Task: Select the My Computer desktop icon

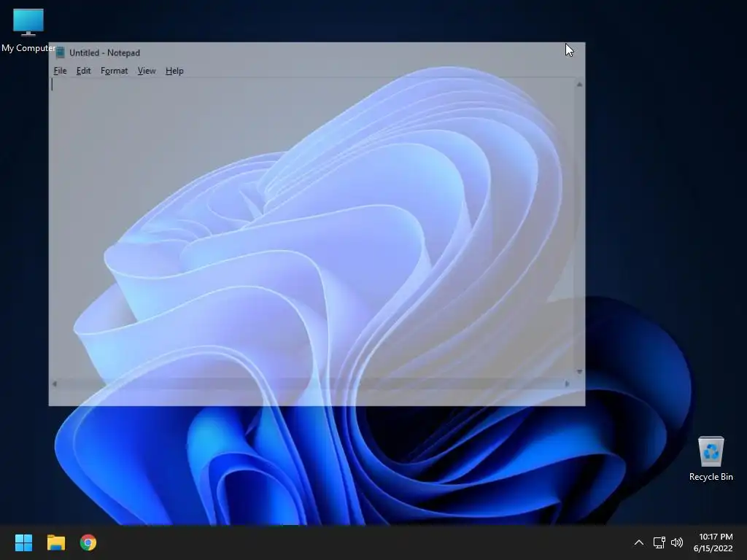Action: [x=28, y=31]
